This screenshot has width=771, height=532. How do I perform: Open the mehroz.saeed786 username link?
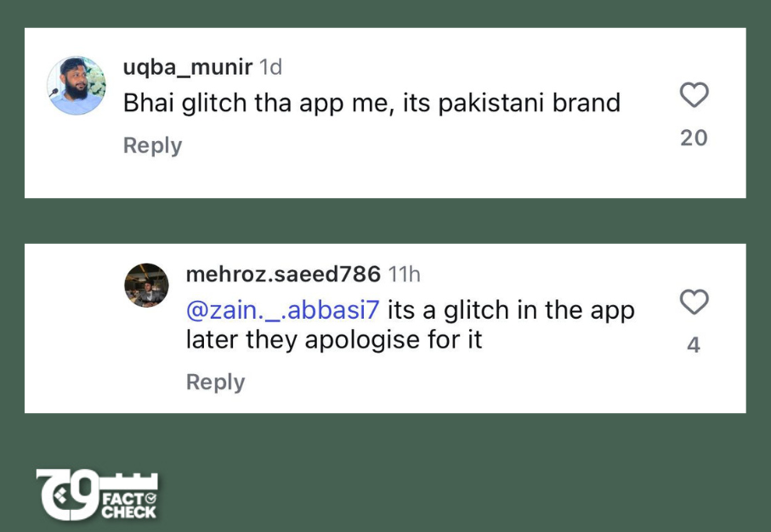tap(283, 274)
